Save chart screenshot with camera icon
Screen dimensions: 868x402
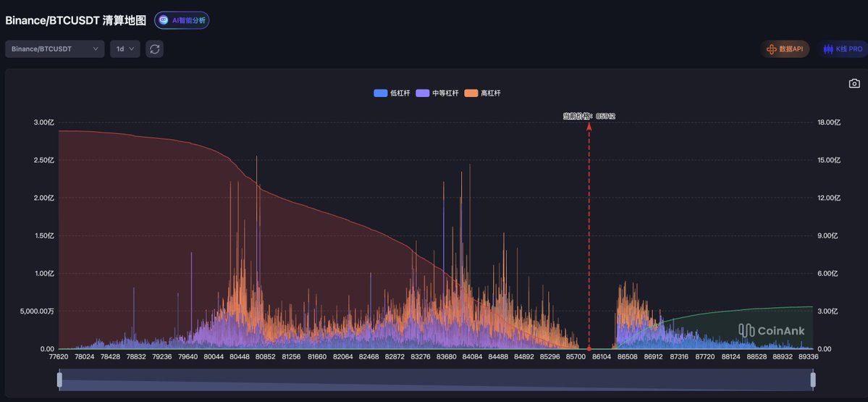(x=854, y=83)
